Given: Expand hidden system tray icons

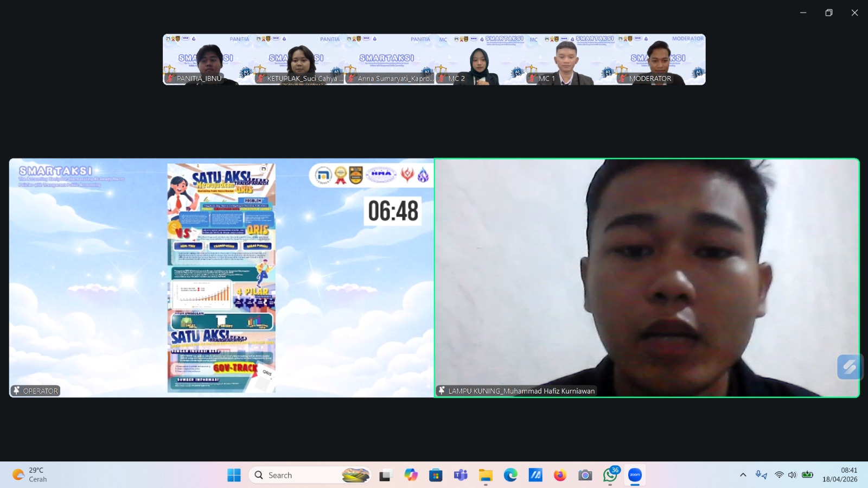Looking at the screenshot, I should point(743,475).
